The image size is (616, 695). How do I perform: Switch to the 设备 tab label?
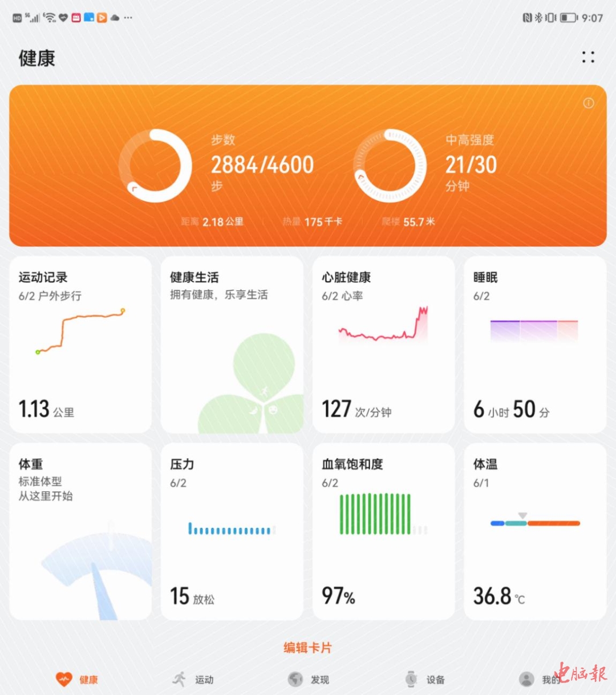coord(436,680)
